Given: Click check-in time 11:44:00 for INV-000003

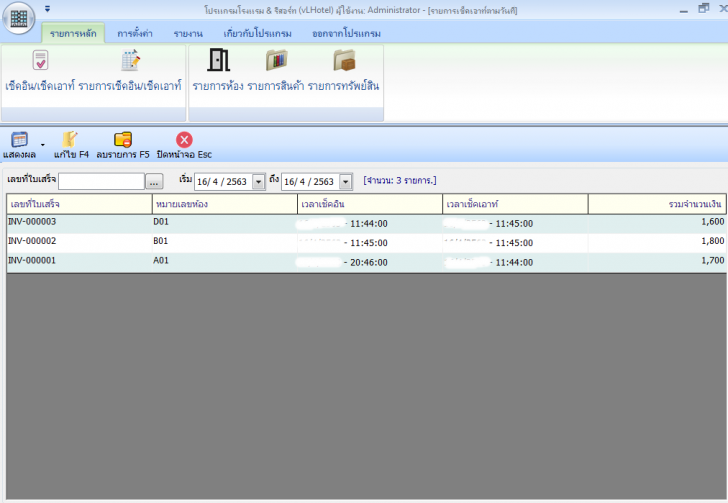Looking at the screenshot, I should [x=369, y=224].
